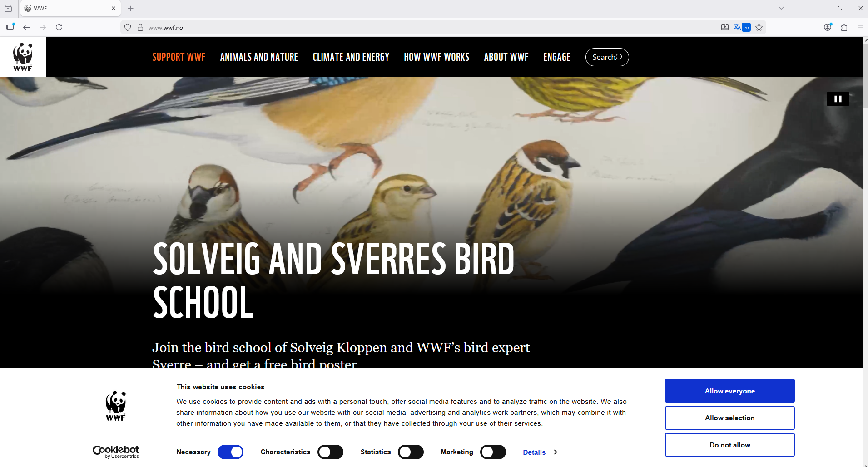Click the tracking protection shield icon
The width and height of the screenshot is (868, 467).
click(128, 28)
